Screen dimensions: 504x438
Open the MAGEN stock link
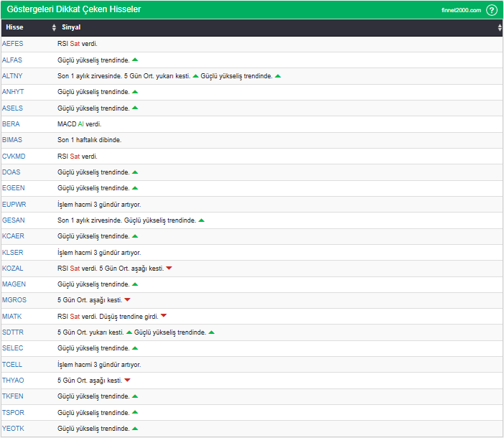(14, 284)
